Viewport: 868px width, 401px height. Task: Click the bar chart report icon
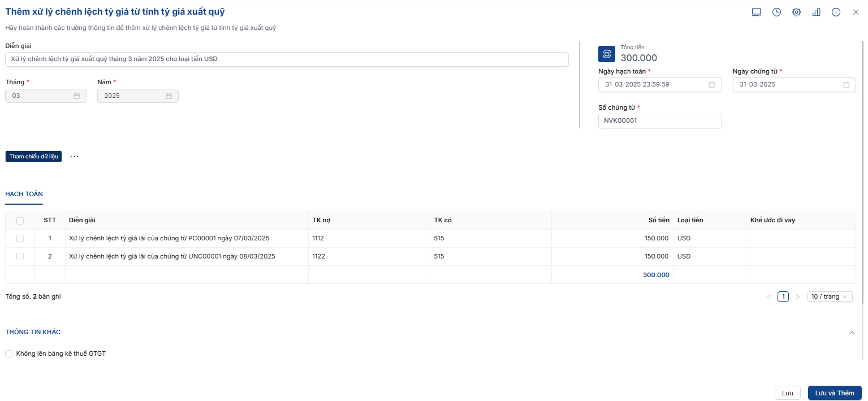tap(816, 12)
